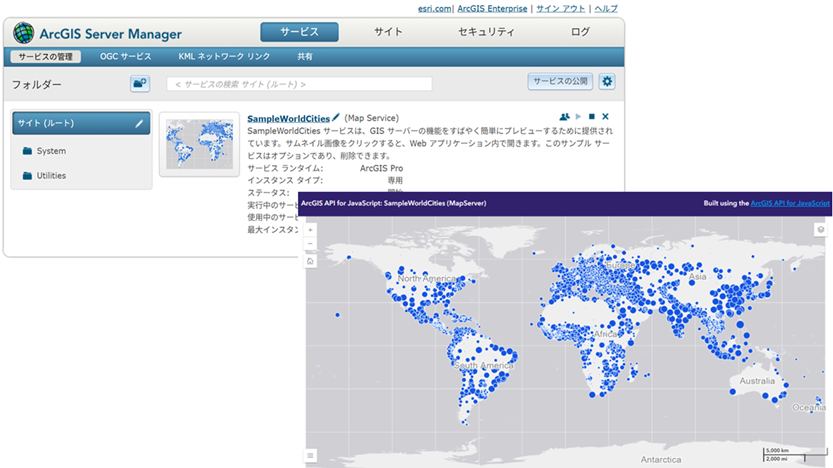Open the layer list icon on the map
The image size is (833, 468).
click(x=820, y=229)
